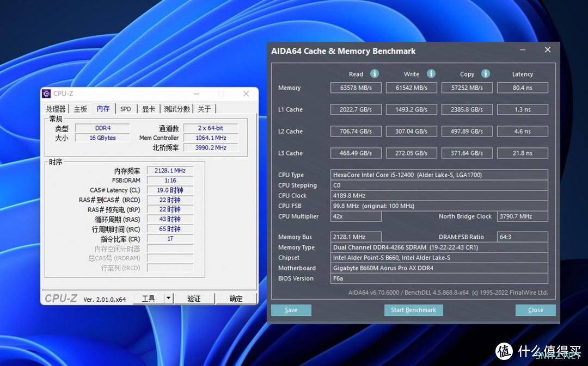Select the 内存 tab in CPU-Z
This screenshot has width=588, height=366.
103,108
